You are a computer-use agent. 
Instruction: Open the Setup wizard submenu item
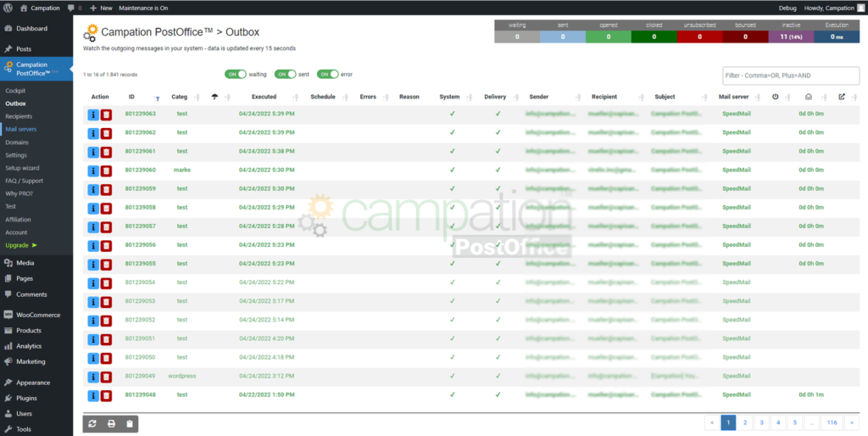tap(22, 168)
